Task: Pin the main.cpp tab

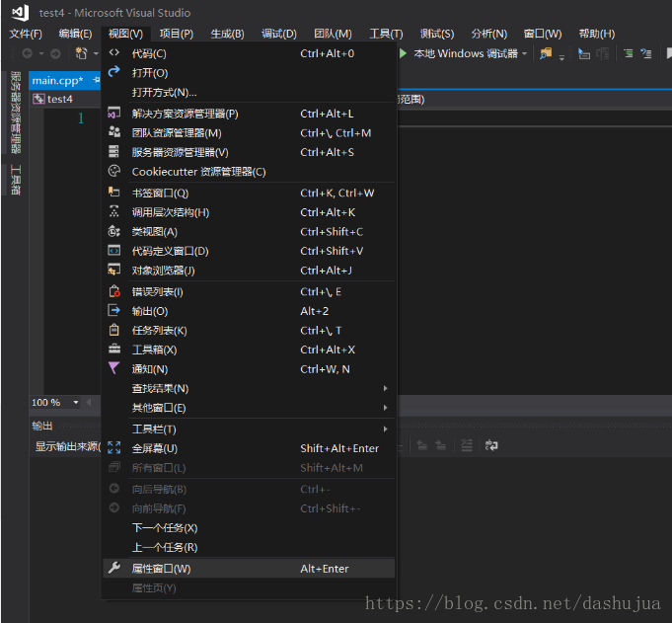Action: (x=96, y=80)
